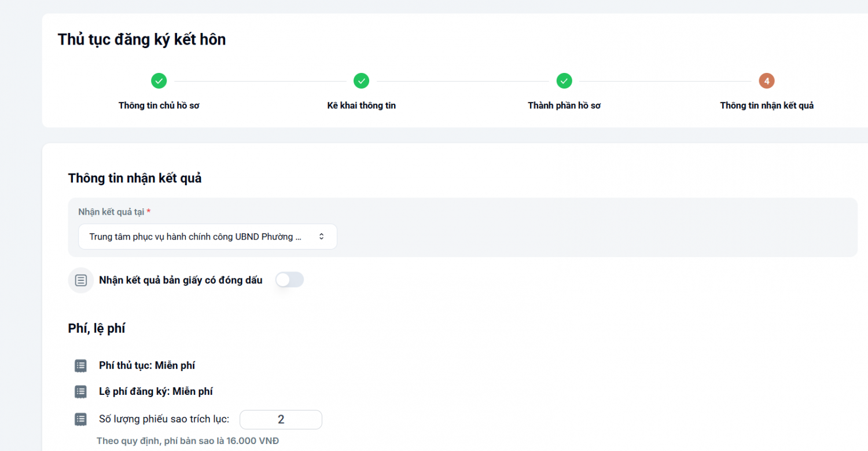
Task: Click the Lệ phí đăng ký: Miễn phí text
Action: click(156, 391)
